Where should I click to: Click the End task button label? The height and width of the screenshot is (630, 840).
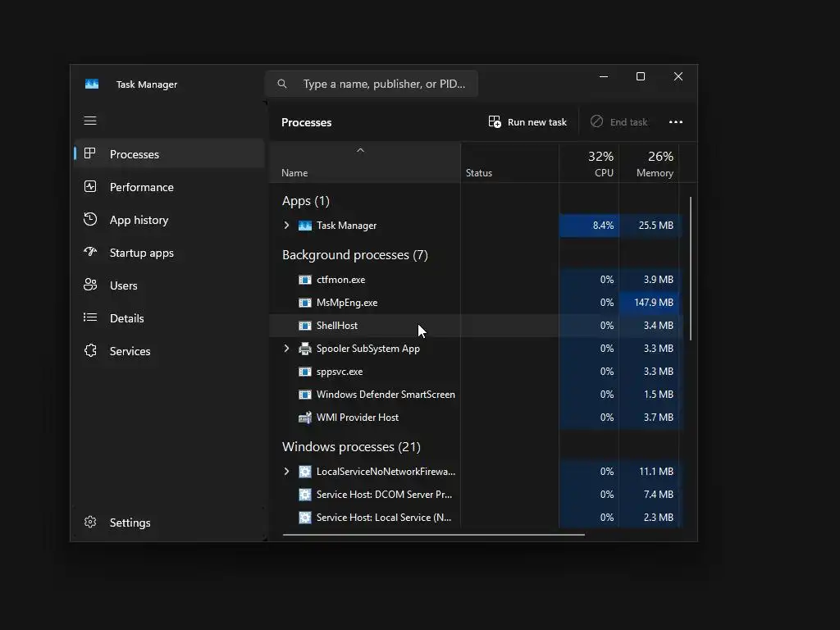coord(628,122)
